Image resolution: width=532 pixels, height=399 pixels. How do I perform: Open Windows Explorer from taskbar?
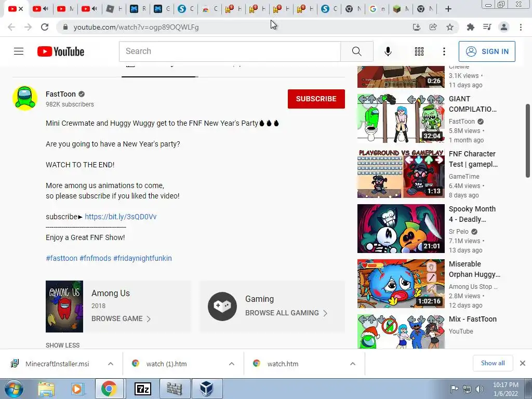click(x=46, y=389)
